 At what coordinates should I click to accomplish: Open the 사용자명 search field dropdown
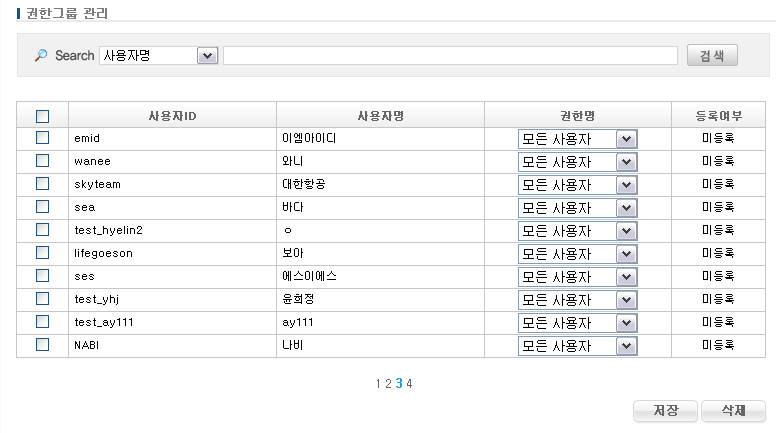point(208,56)
